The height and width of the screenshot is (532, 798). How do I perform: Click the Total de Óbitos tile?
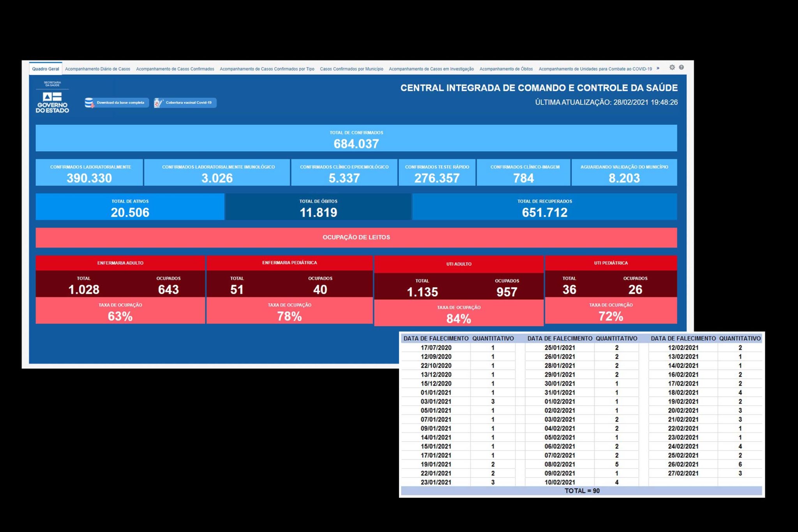click(318, 207)
